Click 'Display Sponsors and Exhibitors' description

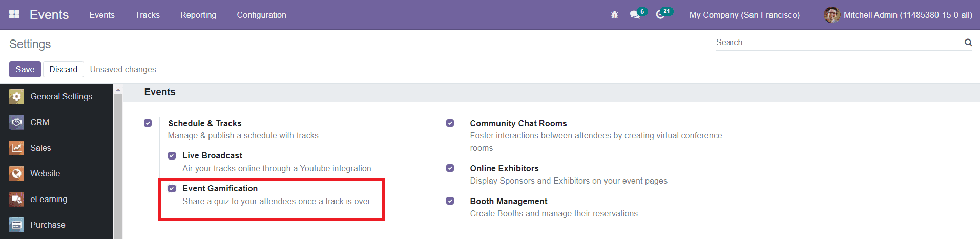[x=569, y=181]
